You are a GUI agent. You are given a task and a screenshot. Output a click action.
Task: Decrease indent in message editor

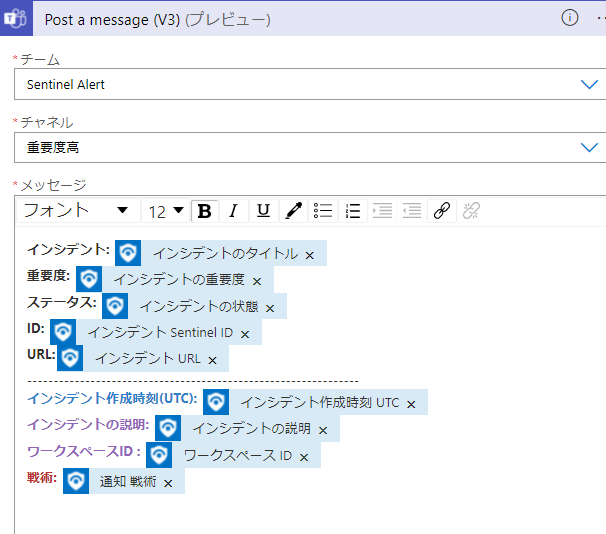pyautogui.click(x=412, y=211)
